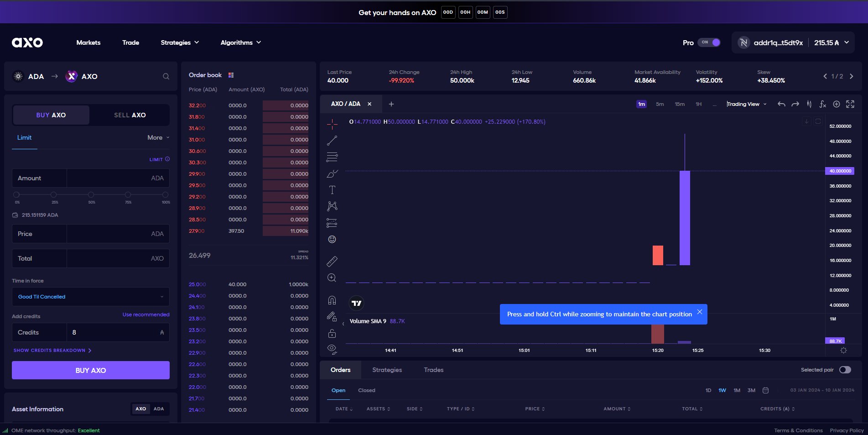The width and height of the screenshot is (868, 435).
Task: Click the compare or add symbol plus-circle icon
Action: pyautogui.click(x=837, y=104)
